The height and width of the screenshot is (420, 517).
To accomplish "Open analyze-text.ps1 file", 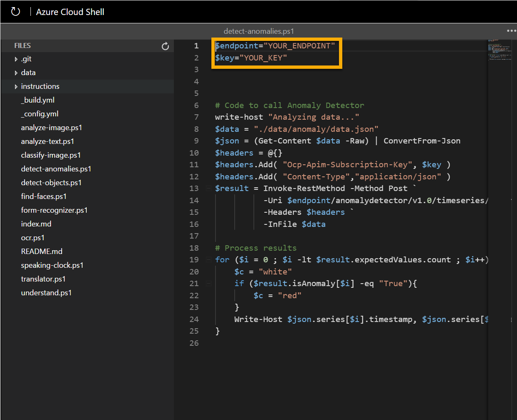I will coord(48,141).
